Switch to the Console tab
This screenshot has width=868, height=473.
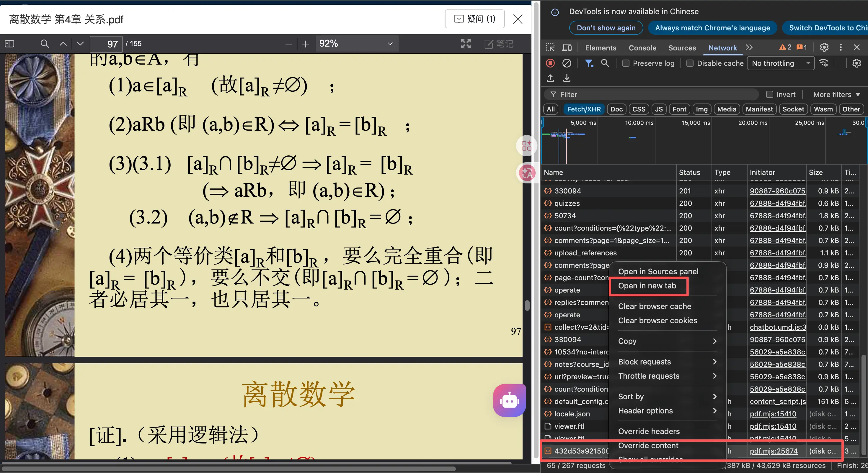click(642, 48)
